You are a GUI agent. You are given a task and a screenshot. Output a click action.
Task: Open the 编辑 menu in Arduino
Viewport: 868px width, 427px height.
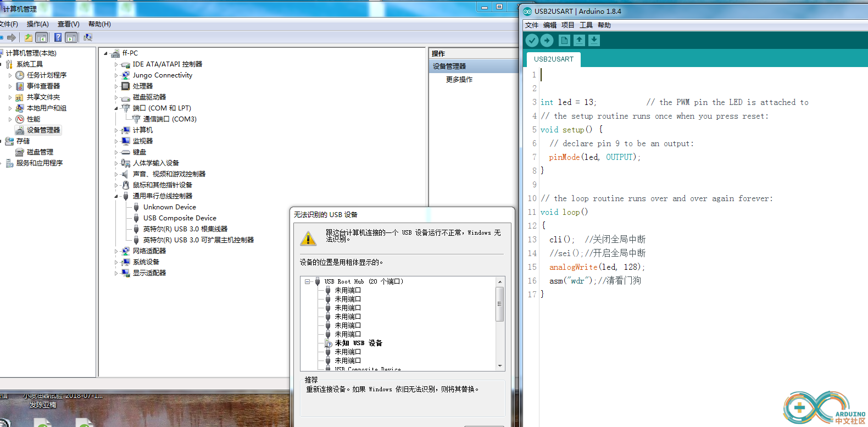549,25
